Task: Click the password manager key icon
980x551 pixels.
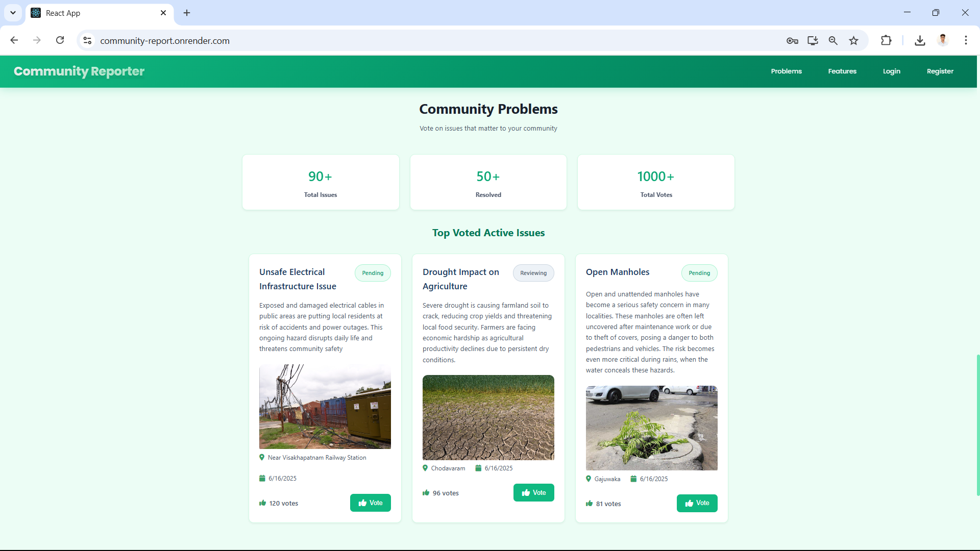Action: pos(792,41)
